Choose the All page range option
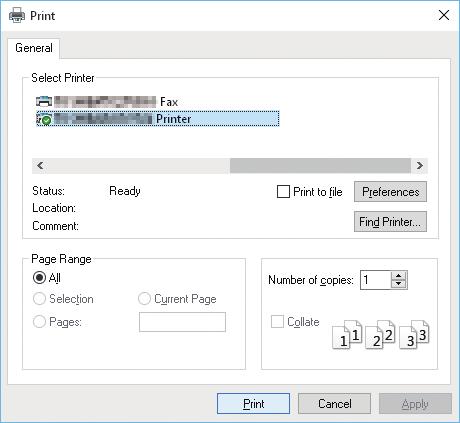460x423 pixels. click(39, 277)
